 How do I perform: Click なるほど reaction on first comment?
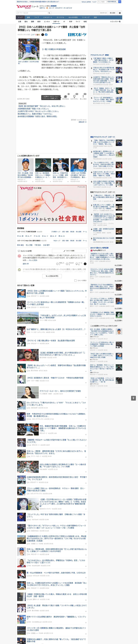[x=67, y=264]
